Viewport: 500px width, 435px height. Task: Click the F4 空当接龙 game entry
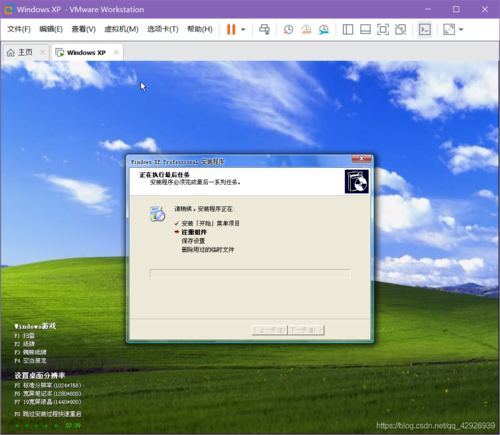click(x=30, y=361)
